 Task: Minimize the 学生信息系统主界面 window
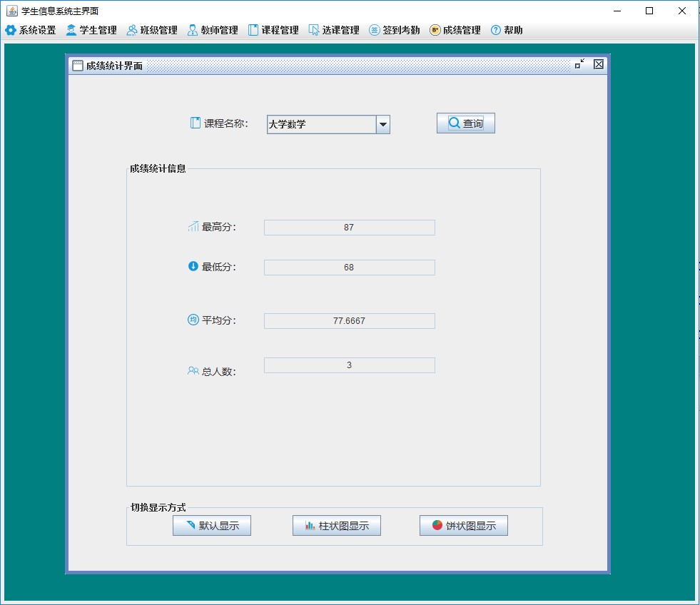click(x=617, y=11)
